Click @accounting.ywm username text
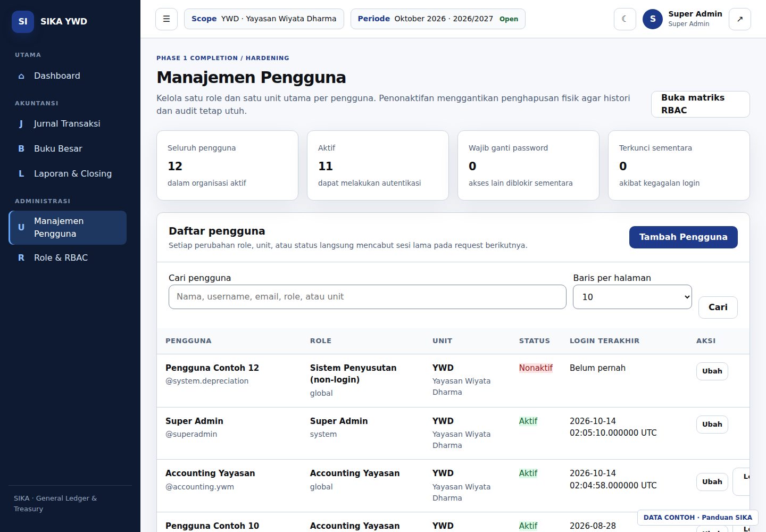 click(199, 487)
